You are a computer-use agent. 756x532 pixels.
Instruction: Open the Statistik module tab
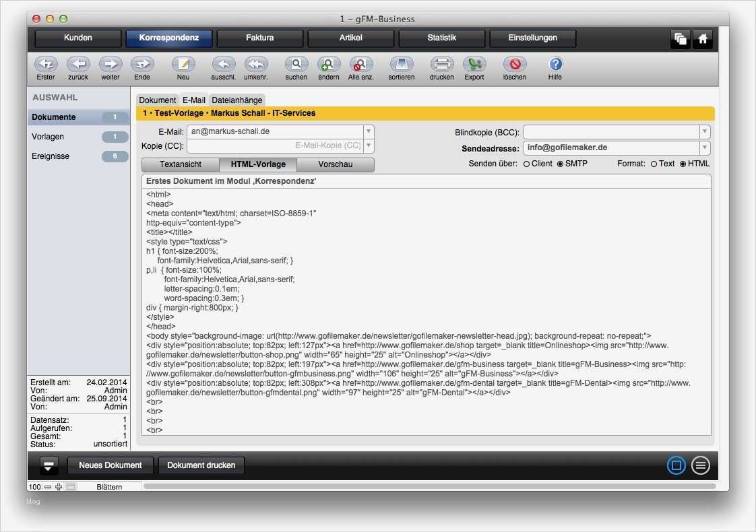pyautogui.click(x=441, y=38)
